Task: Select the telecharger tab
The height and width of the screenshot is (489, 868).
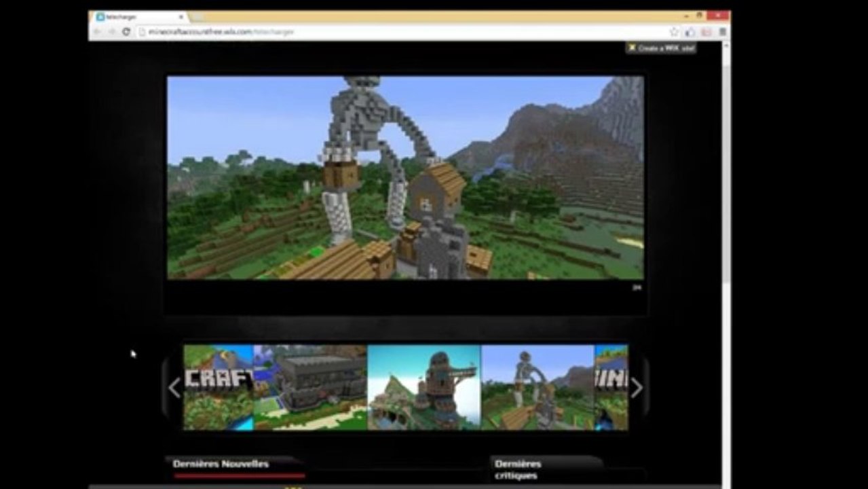Action: coord(140,16)
